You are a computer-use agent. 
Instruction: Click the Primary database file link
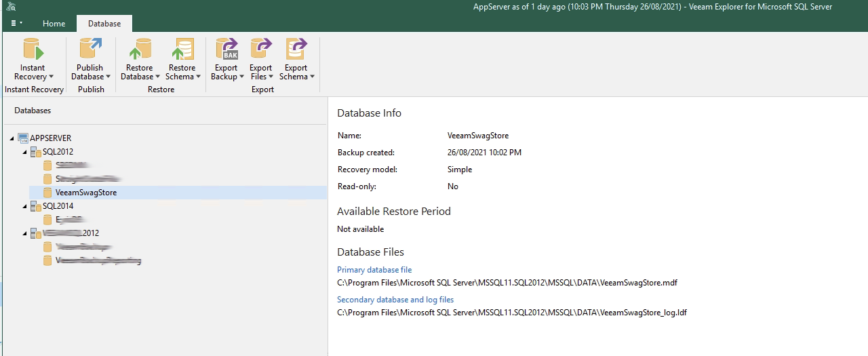374,270
